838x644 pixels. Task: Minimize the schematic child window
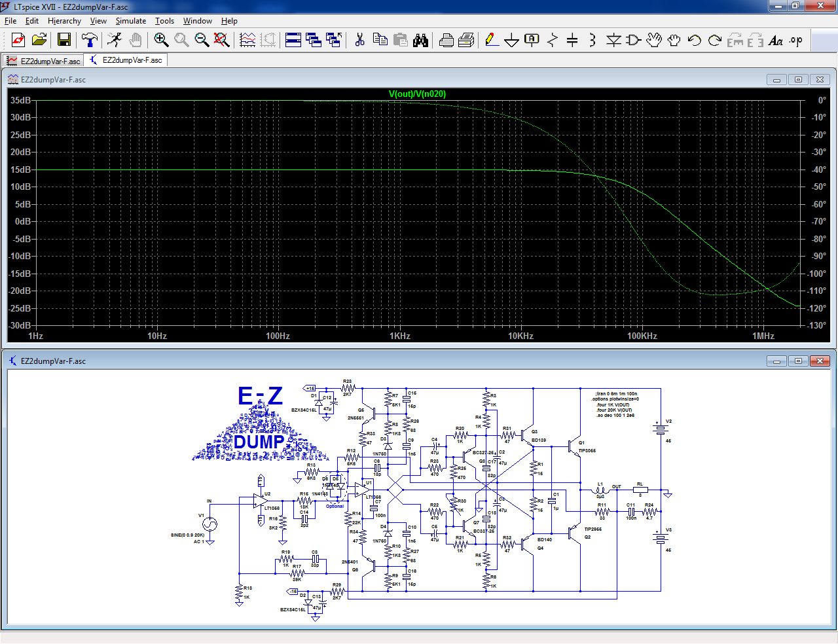[776, 361]
